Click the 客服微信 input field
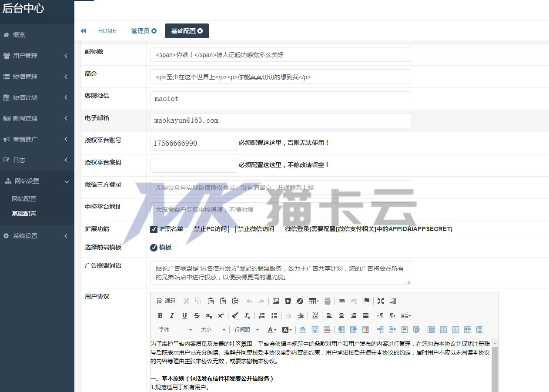 (281, 99)
